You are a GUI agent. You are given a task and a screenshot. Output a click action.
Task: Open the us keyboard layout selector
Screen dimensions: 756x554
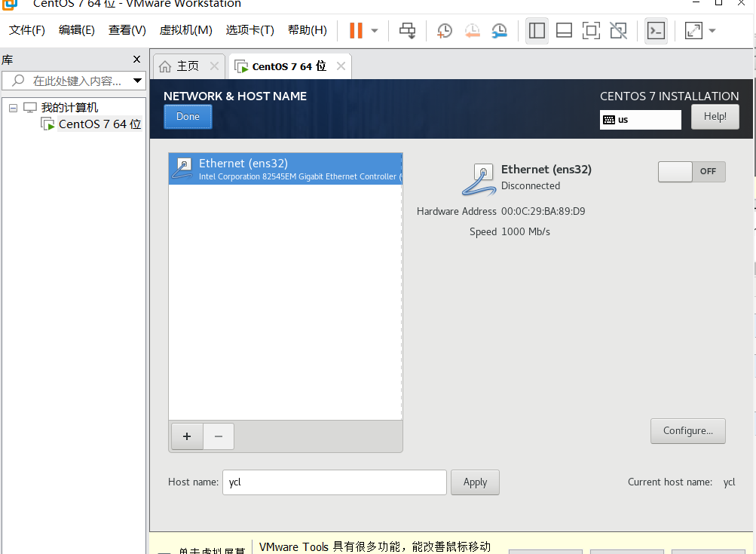click(640, 120)
